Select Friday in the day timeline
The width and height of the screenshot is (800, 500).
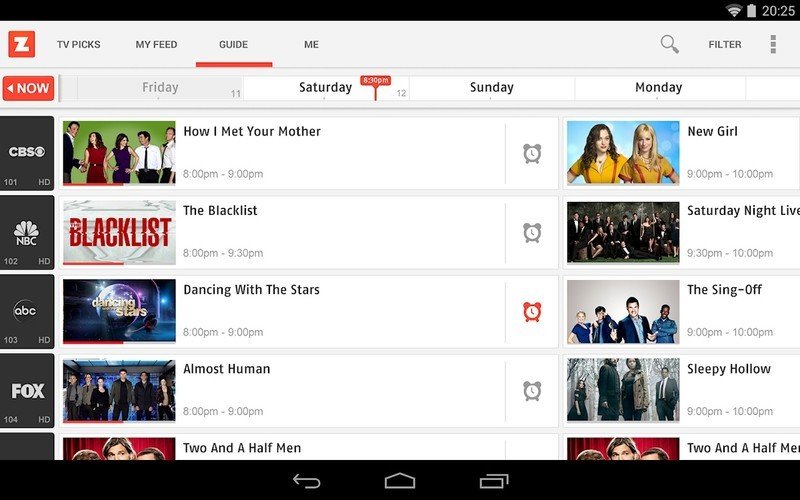pyautogui.click(x=160, y=87)
